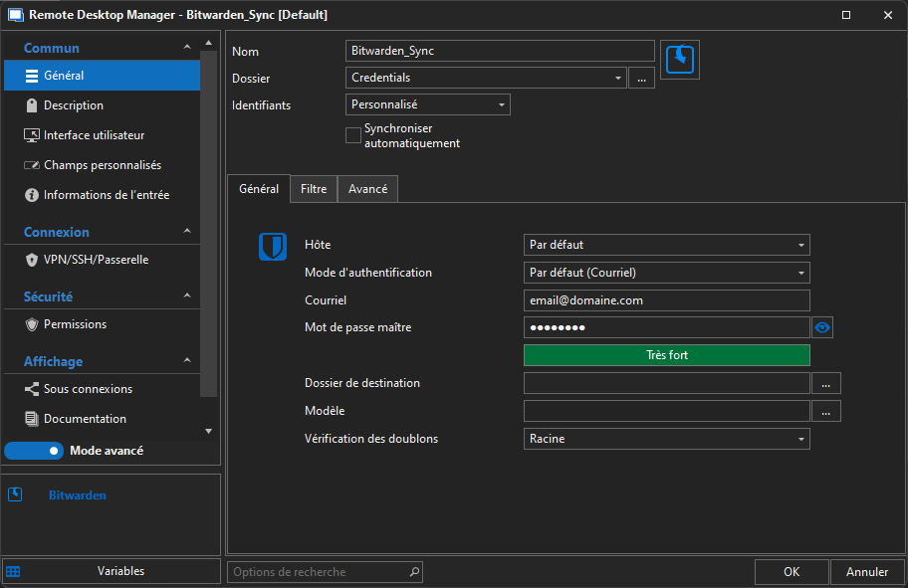
Task: Switch to the Filtre tab
Action: pyautogui.click(x=313, y=189)
